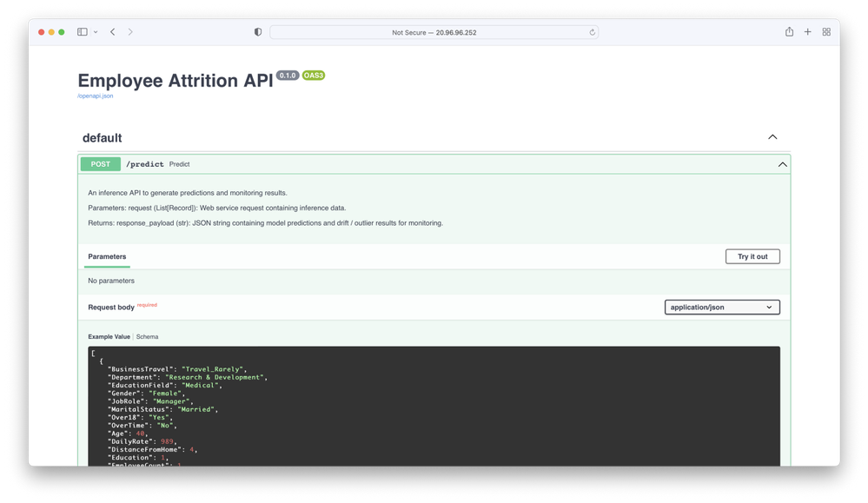Click the DailyRate value 989
Image resolution: width=868 pixels, height=503 pixels.
pos(167,441)
